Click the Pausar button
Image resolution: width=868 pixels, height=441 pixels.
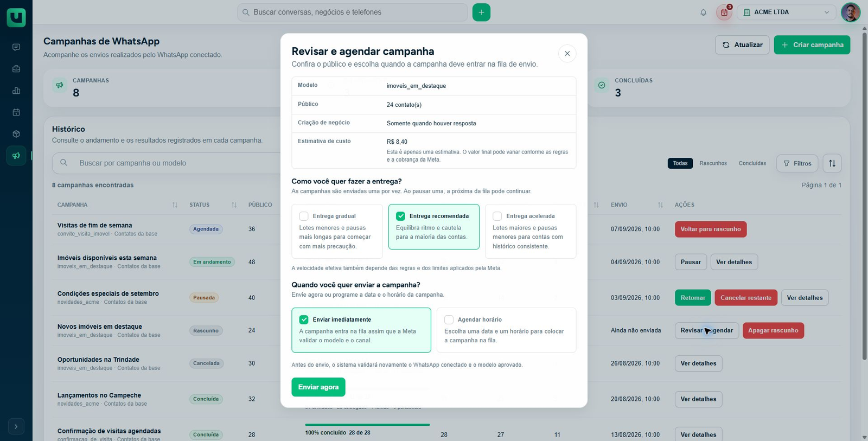pos(691,262)
